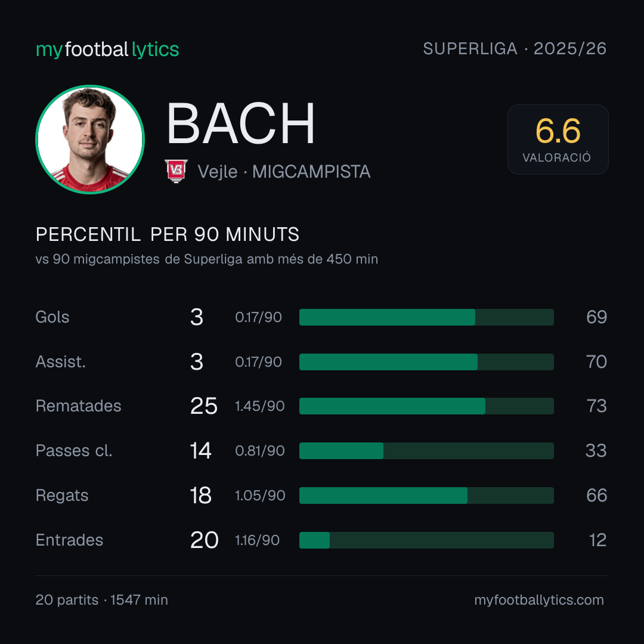Click the Gols percentile value 69

pyautogui.click(x=596, y=317)
